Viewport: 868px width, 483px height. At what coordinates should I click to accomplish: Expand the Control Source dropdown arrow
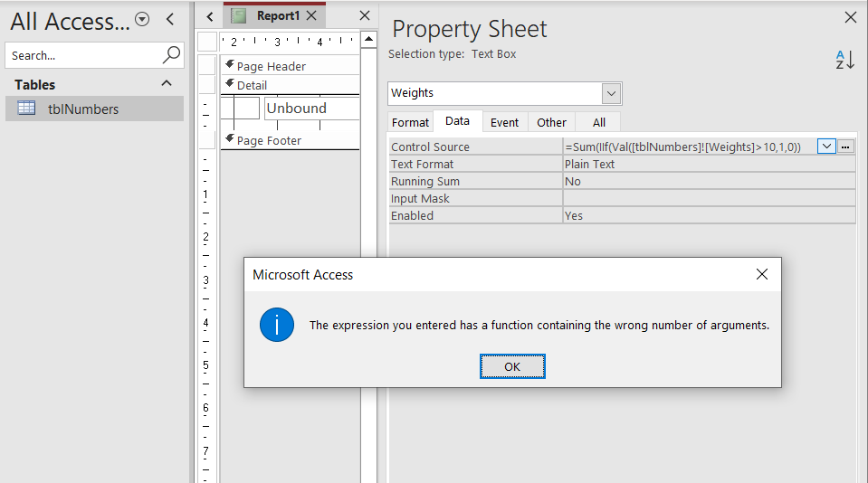(x=825, y=147)
